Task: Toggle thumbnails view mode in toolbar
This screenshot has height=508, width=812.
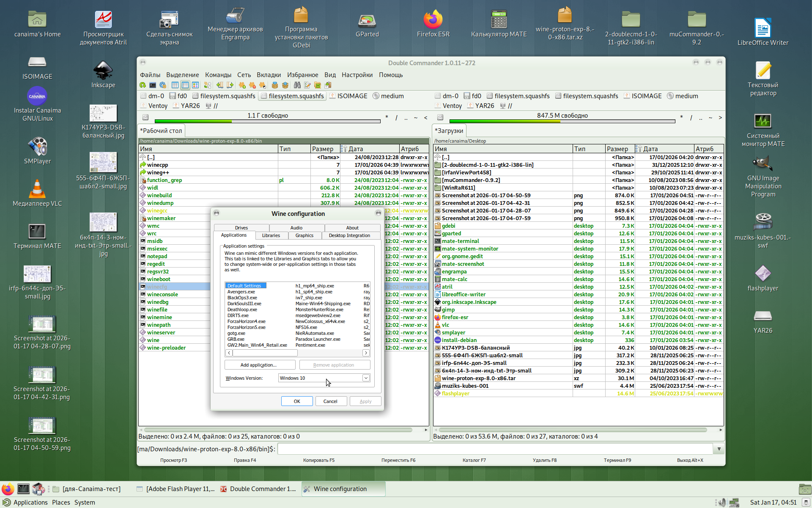Action: point(195,85)
